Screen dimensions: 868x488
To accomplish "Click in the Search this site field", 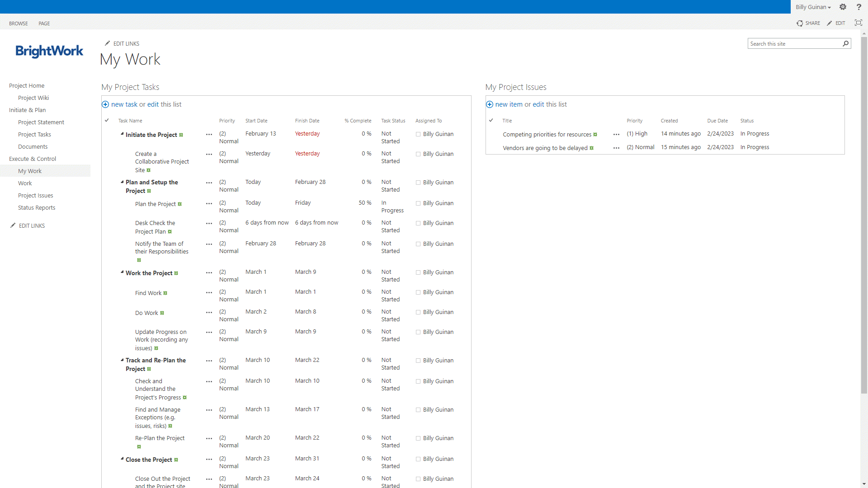I will tap(794, 43).
